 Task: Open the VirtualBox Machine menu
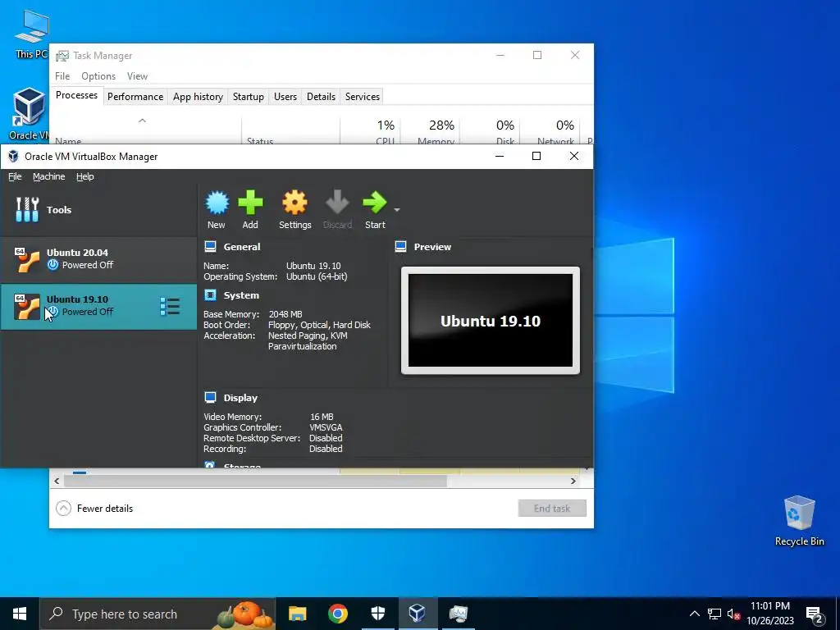click(48, 176)
